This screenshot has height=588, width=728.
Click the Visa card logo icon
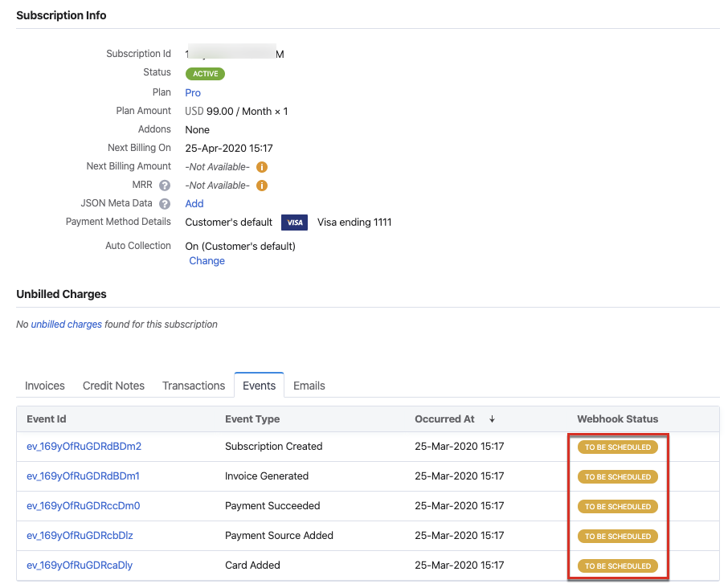294,223
